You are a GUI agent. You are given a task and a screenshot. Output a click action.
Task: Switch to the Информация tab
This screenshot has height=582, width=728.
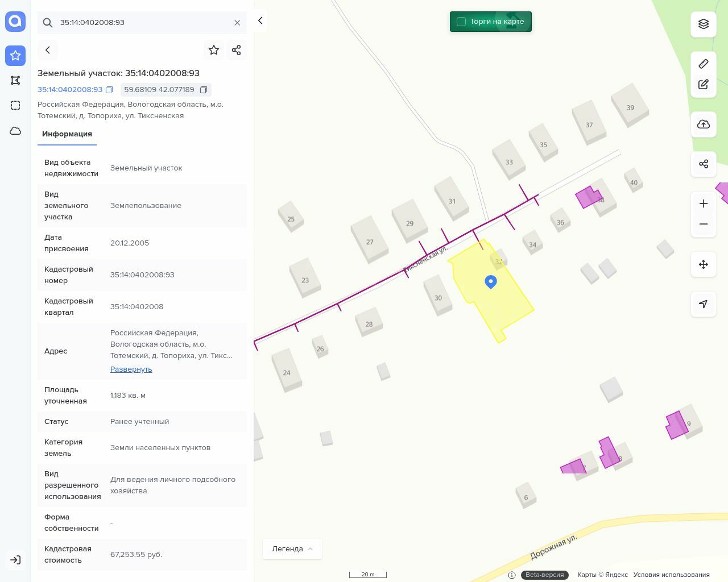(x=67, y=134)
